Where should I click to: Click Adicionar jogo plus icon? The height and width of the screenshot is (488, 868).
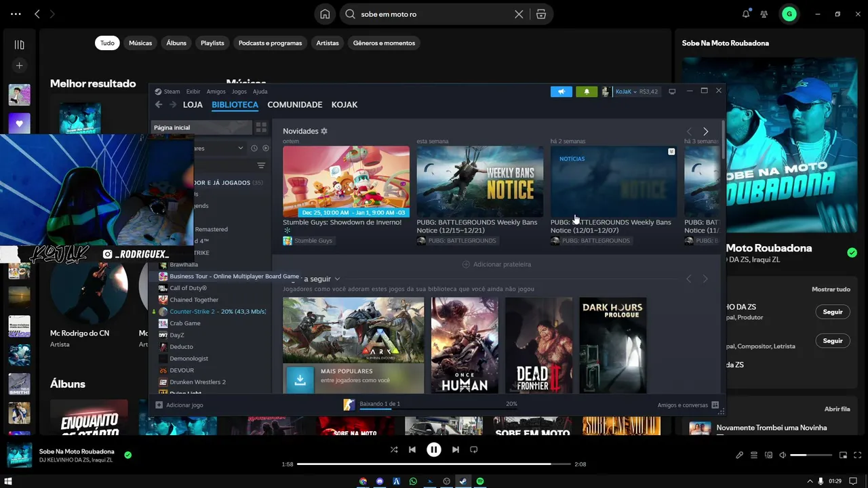coord(159,405)
